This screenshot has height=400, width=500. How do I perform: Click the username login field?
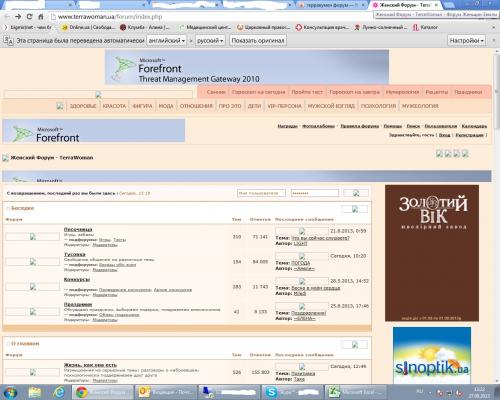point(261,193)
